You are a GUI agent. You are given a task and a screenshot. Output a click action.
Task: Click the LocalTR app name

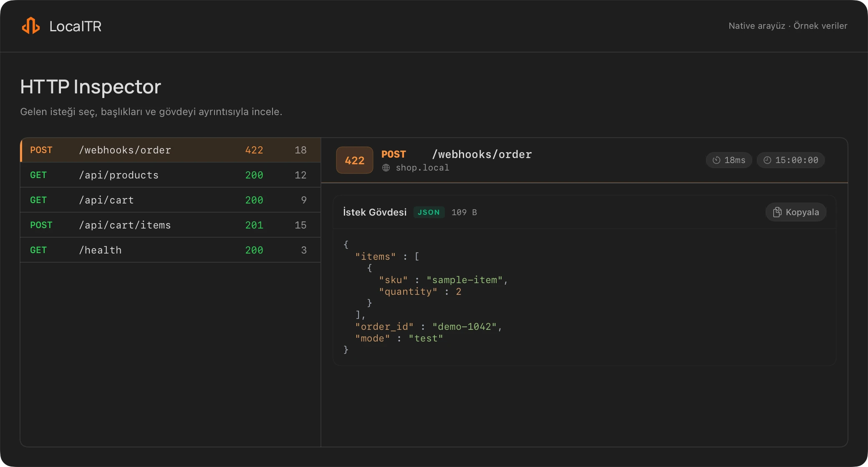(x=76, y=26)
